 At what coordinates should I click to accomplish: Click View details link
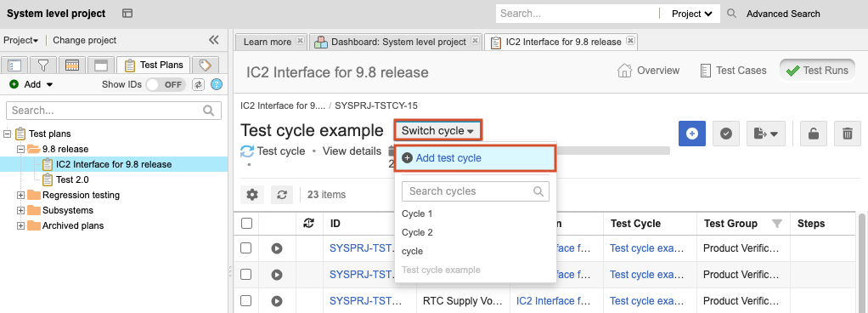pos(352,151)
